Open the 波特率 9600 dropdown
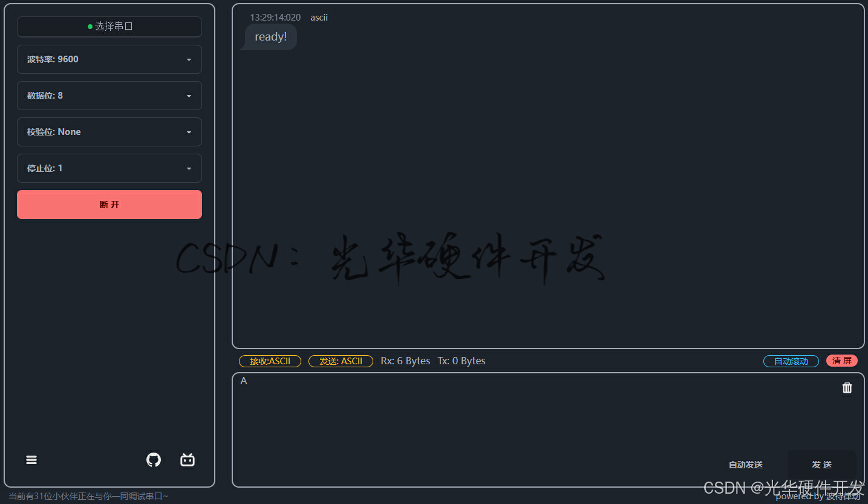This screenshot has height=504, width=868. (109, 59)
